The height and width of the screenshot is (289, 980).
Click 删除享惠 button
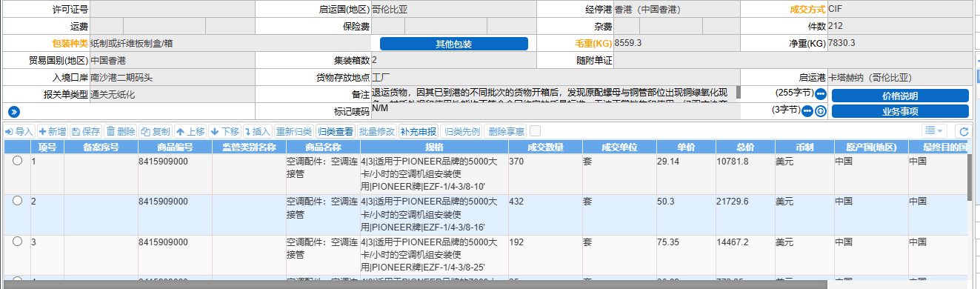(x=506, y=131)
